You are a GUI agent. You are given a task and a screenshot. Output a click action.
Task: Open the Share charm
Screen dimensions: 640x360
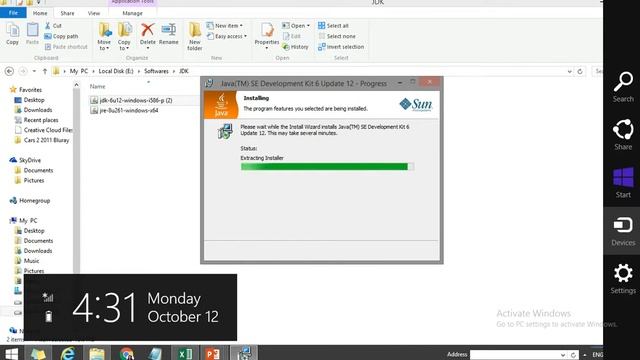pos(623,135)
